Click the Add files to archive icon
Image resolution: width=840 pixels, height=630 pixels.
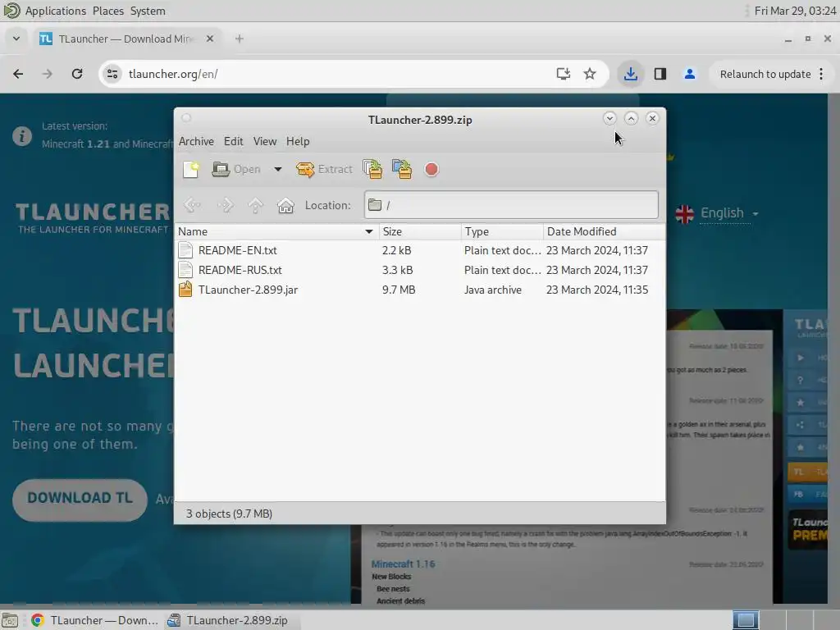point(372,169)
